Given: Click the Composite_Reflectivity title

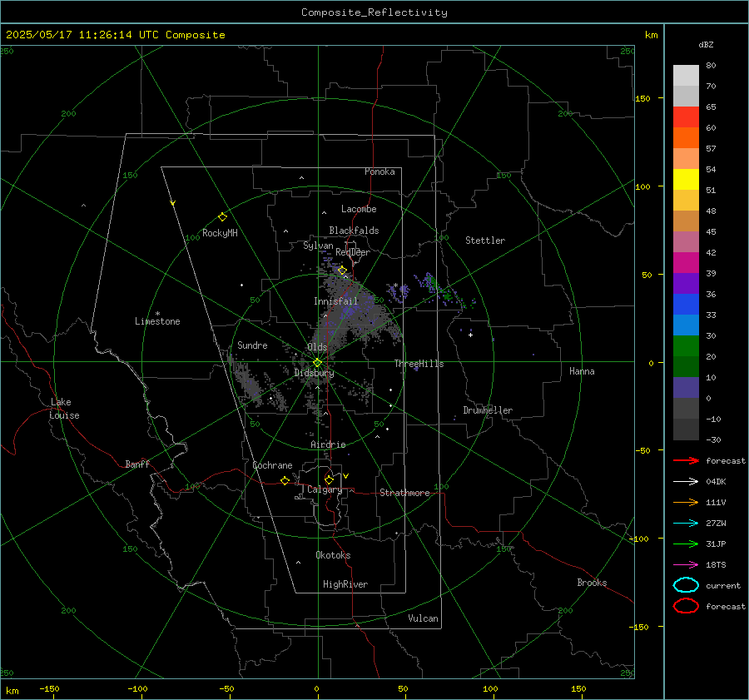Looking at the screenshot, I should tap(374, 12).
